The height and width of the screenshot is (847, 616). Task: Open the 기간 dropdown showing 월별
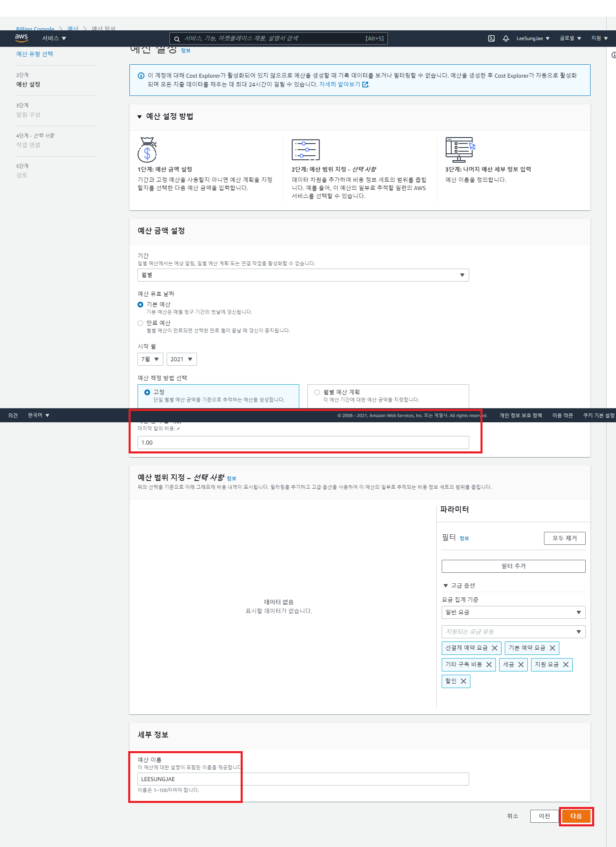pos(303,275)
